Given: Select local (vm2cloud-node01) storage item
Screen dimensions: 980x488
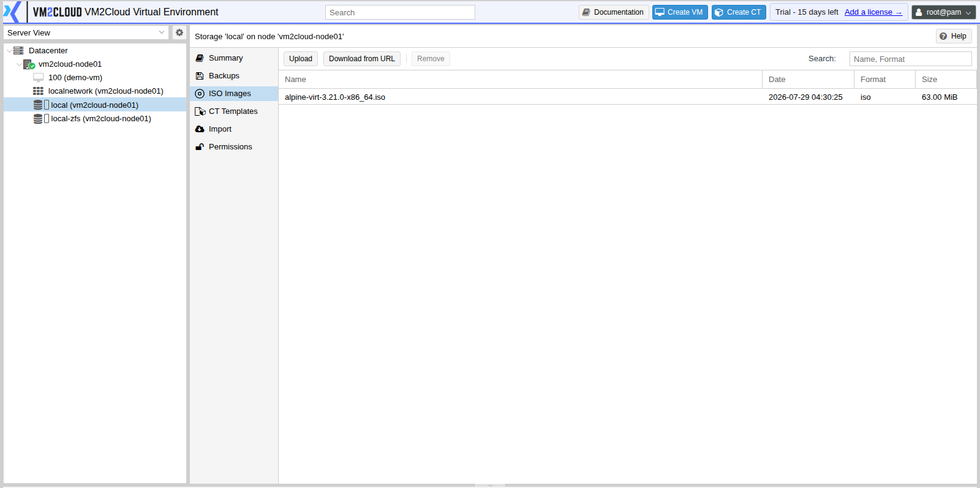Looking at the screenshot, I should pyautogui.click(x=95, y=105).
